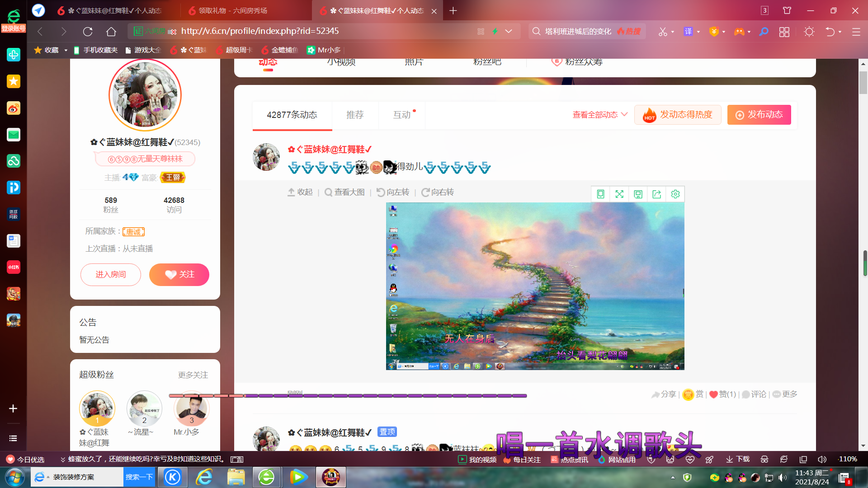Select the 推荐 tab
Viewport: 868px width, 488px height.
(x=355, y=115)
